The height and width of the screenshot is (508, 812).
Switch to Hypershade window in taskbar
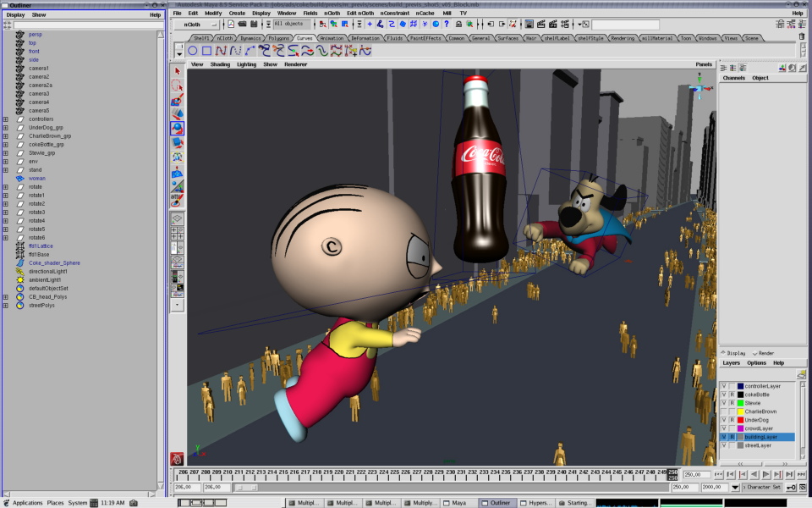coord(536,503)
